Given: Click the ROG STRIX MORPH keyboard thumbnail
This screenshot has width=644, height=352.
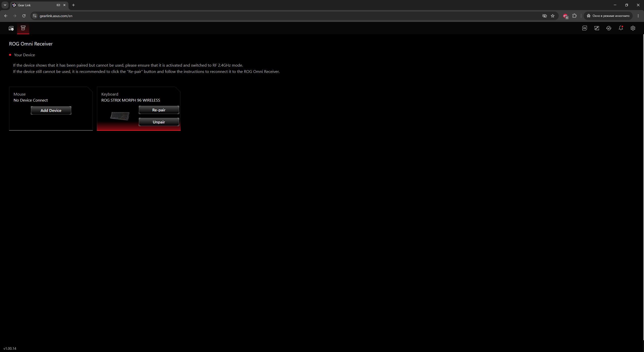Looking at the screenshot, I should pos(120,116).
